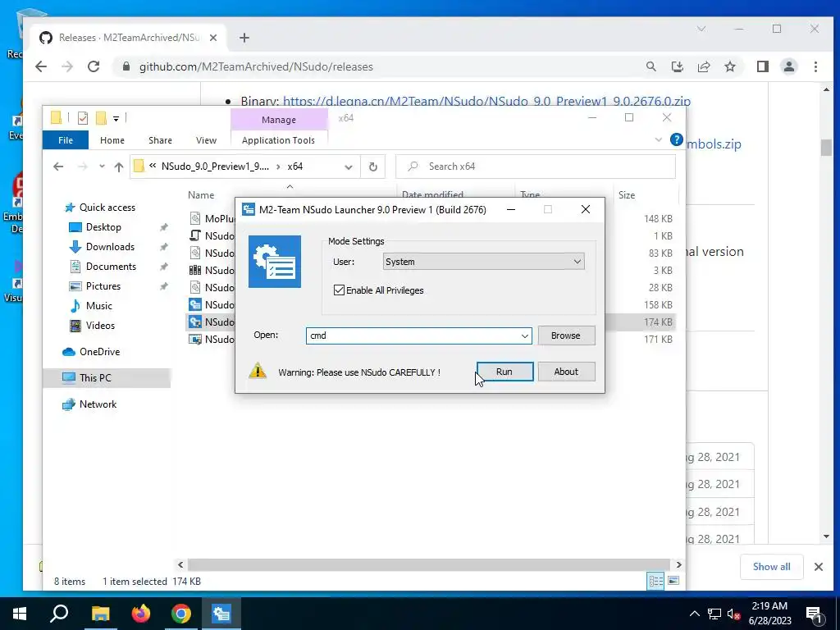840x630 pixels.
Task: Select the Application Tools tab
Action: pos(278,140)
